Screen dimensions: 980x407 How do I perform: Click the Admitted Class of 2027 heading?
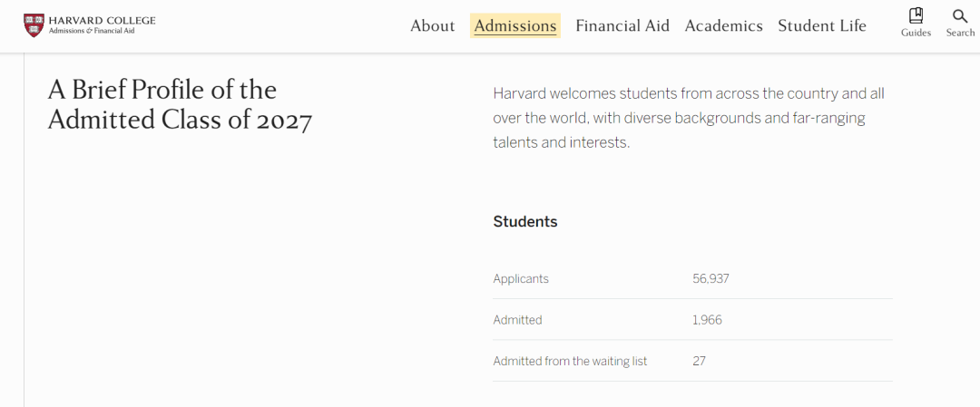coord(180,105)
